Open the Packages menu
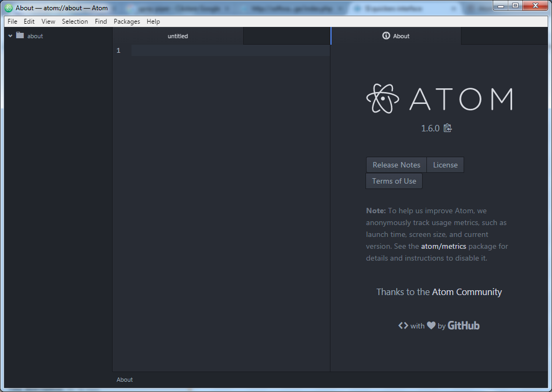Screen dimensions: 552x392 click(x=127, y=22)
